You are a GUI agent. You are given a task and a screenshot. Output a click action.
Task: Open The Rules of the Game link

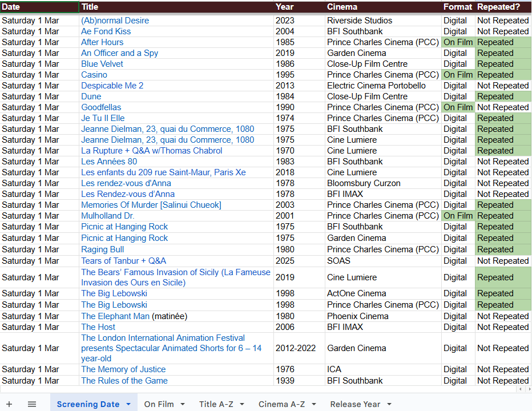(124, 381)
